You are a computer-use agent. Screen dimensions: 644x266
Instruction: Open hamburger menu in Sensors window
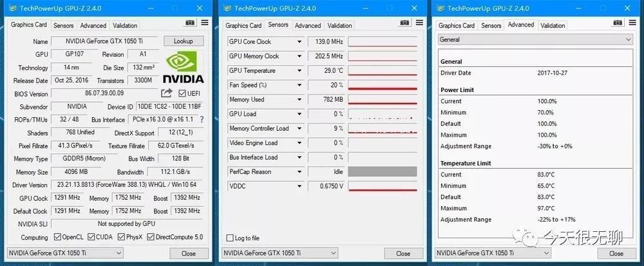click(419, 23)
